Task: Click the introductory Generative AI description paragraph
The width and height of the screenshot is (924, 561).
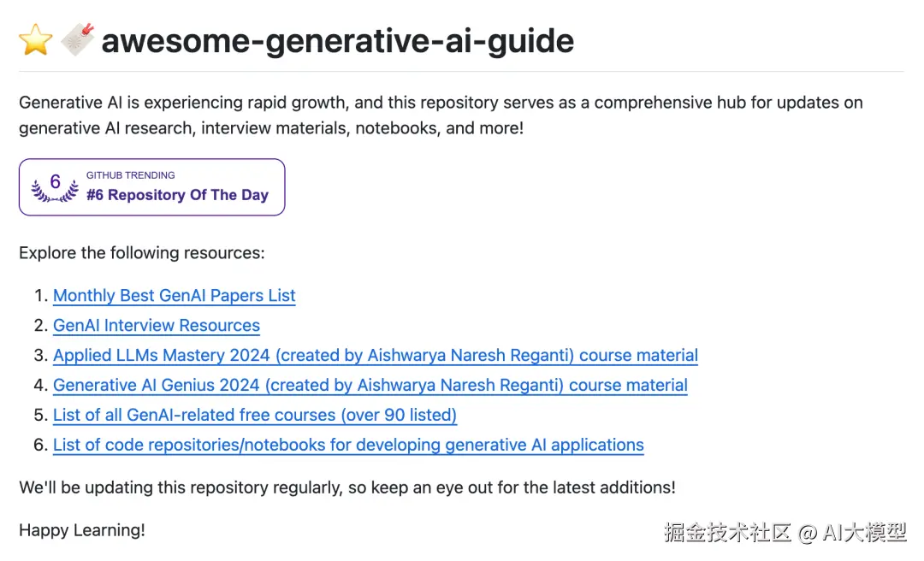Action: (x=441, y=115)
